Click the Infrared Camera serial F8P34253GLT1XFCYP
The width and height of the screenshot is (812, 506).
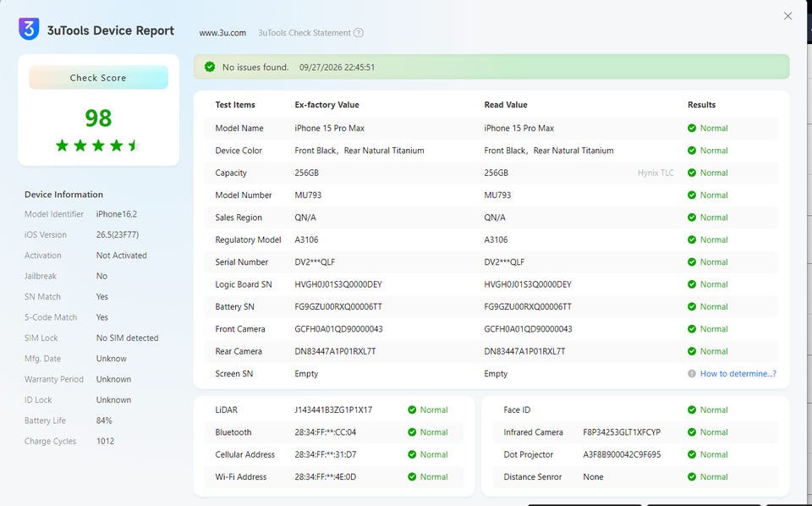622,432
